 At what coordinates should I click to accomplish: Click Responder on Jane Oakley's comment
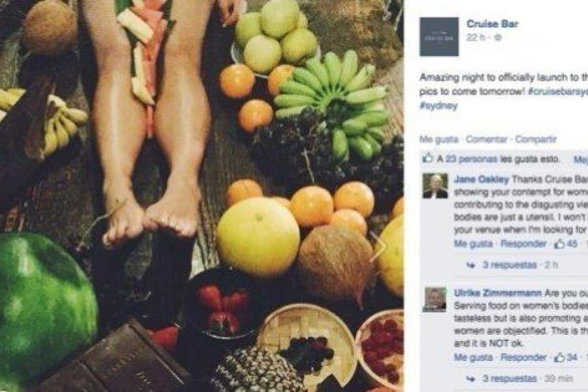523,244
